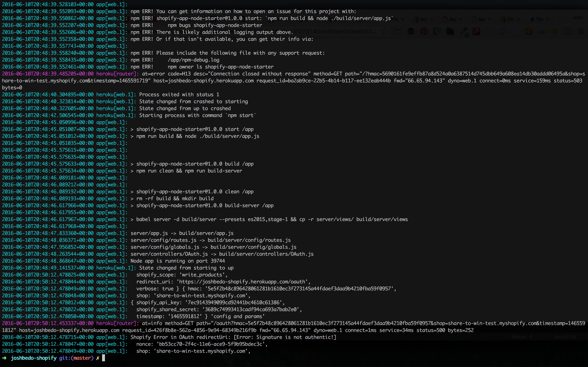Switch to the faint 'tes' browser tab
The width and height of the screenshot is (588, 367).
click(423, 19)
